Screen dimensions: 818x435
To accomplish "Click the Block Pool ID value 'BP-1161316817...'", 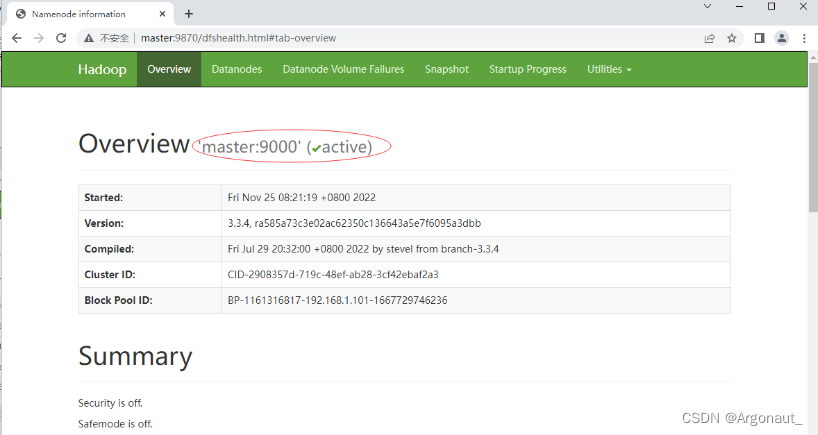I will coord(338,300).
